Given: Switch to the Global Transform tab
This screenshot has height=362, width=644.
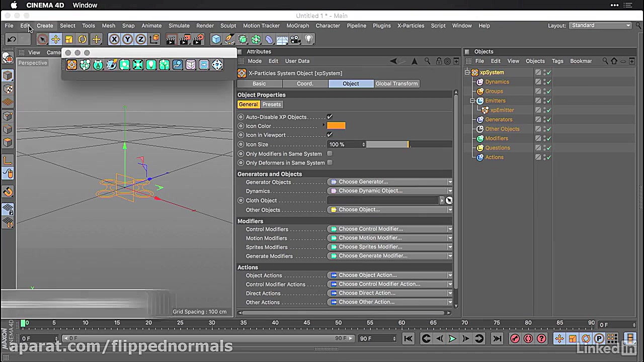Looking at the screenshot, I should [396, 83].
